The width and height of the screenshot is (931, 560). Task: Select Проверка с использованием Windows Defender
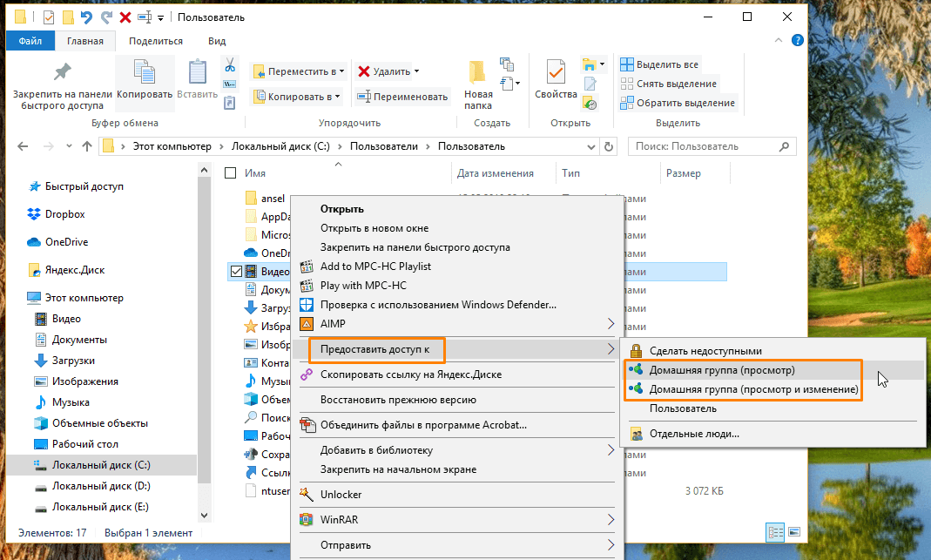coord(438,305)
